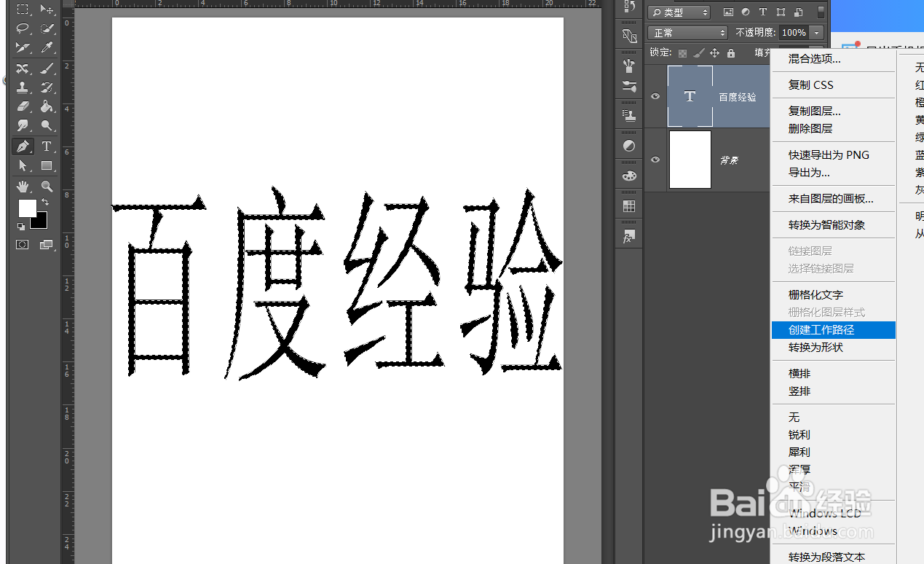Toggle lock position
The height and width of the screenshot is (564, 924).
click(x=714, y=53)
